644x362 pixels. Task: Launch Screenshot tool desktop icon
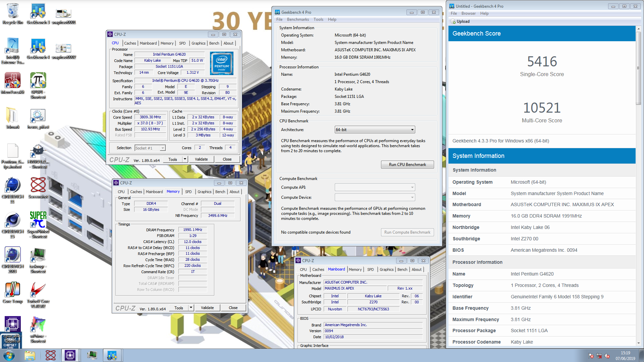pos(38,188)
